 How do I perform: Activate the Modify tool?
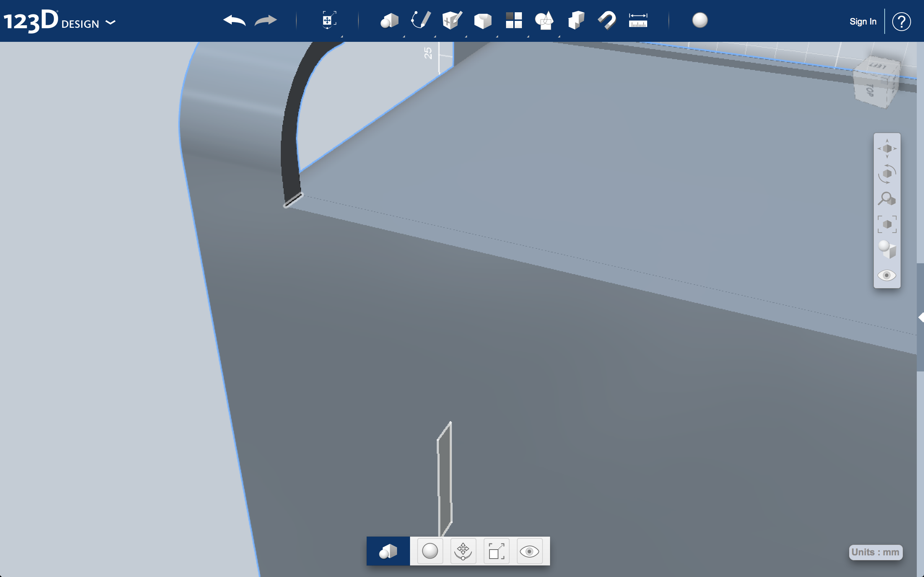pos(483,21)
